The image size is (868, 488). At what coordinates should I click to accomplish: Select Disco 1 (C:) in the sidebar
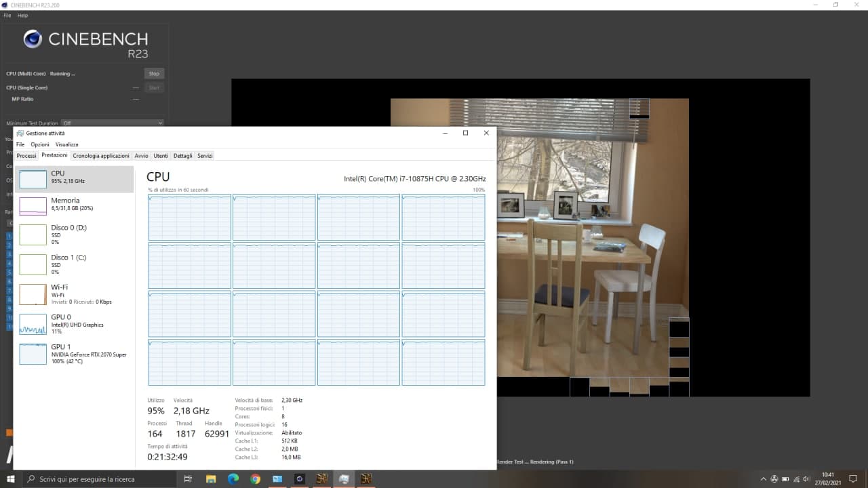pyautogui.click(x=75, y=264)
